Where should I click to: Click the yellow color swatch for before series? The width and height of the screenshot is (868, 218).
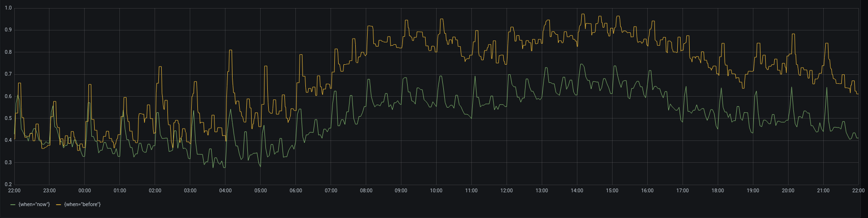59,204
